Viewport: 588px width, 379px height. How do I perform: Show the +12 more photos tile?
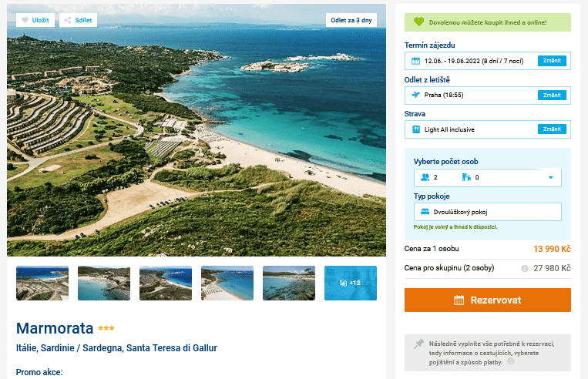tap(351, 283)
